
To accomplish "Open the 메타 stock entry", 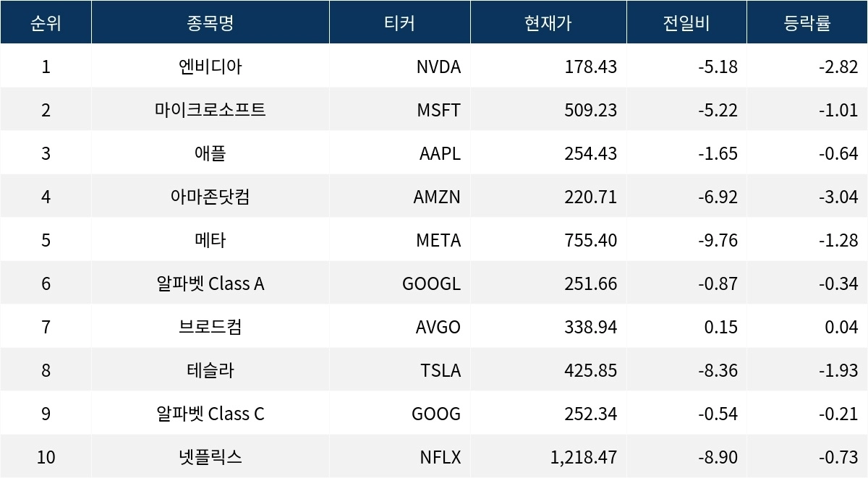I will 210,240.
